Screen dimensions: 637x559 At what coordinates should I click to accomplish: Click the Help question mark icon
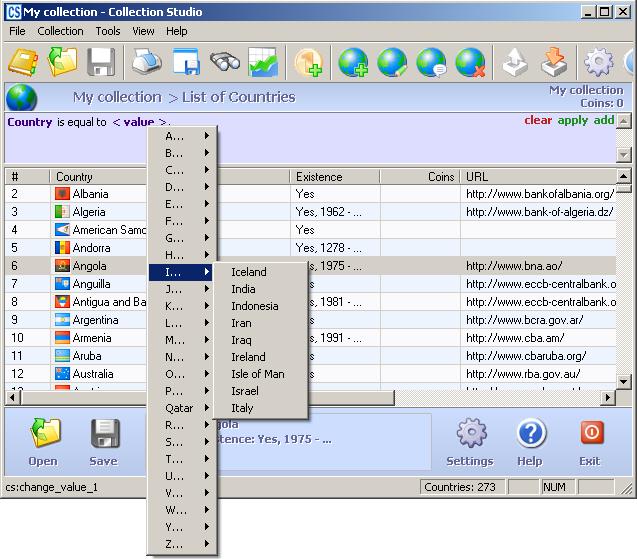(x=531, y=432)
